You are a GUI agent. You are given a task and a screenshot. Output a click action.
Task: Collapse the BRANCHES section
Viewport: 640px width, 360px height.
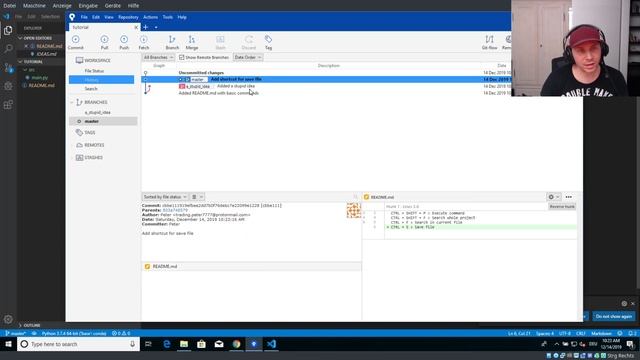pos(72,102)
